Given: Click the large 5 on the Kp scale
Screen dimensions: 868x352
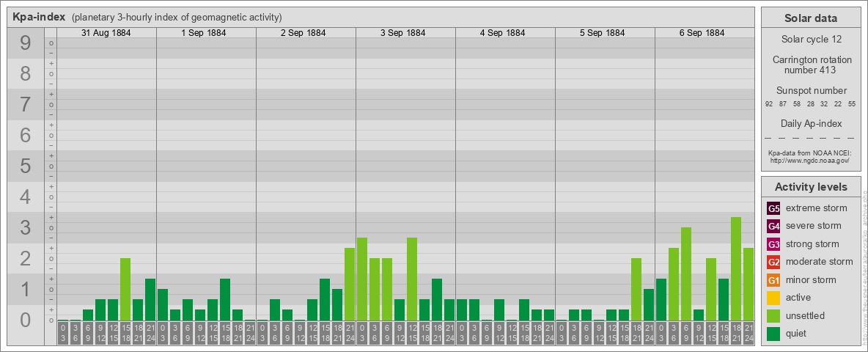Looking at the screenshot, I should pyautogui.click(x=25, y=166).
